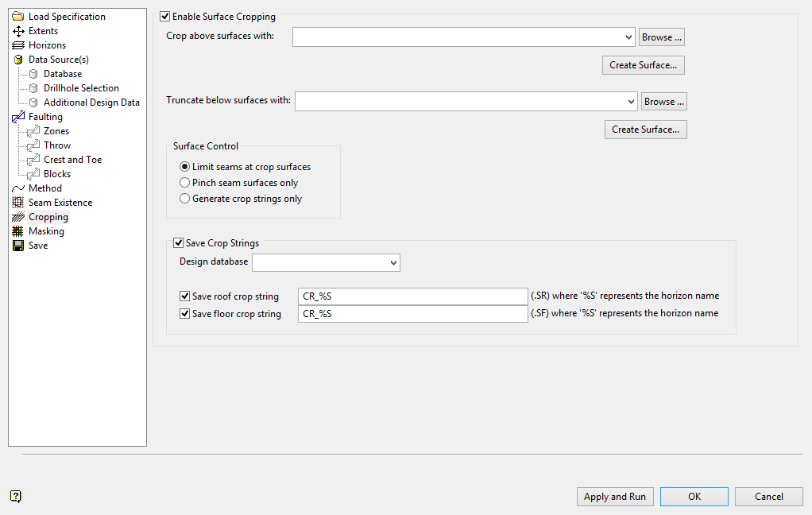Click the Data Source(s) cylinder icon

19,60
